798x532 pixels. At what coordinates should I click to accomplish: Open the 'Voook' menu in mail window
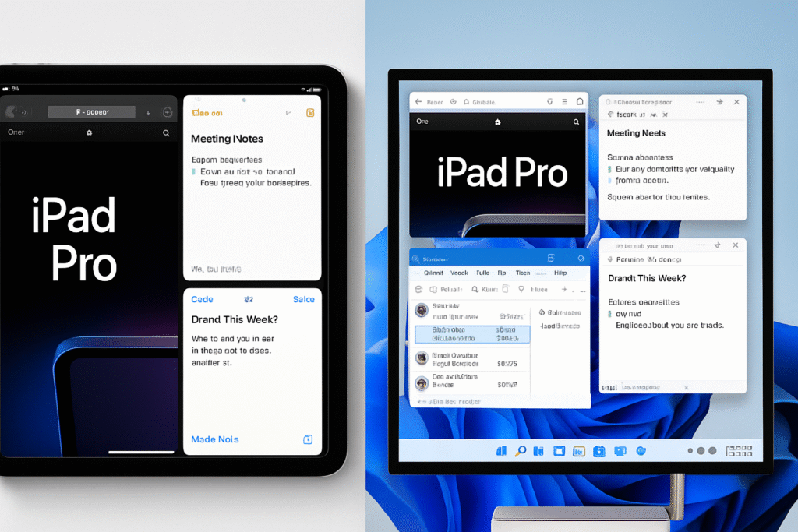(x=459, y=273)
